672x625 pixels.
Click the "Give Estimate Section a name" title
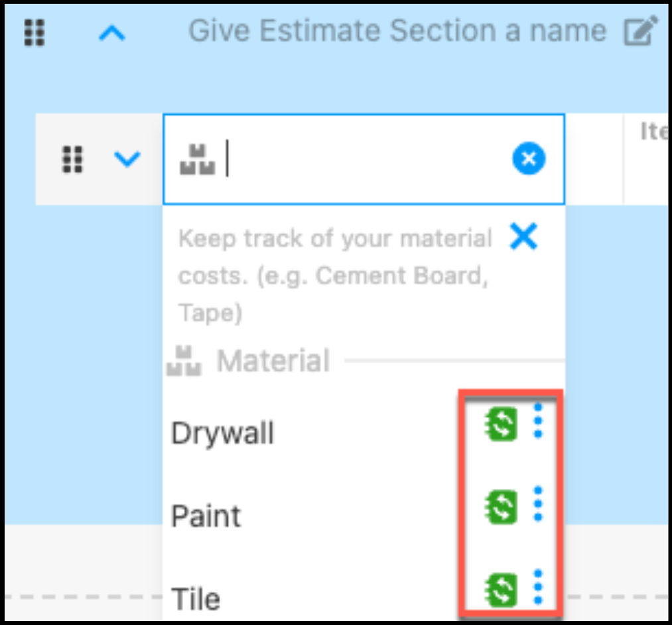[397, 31]
